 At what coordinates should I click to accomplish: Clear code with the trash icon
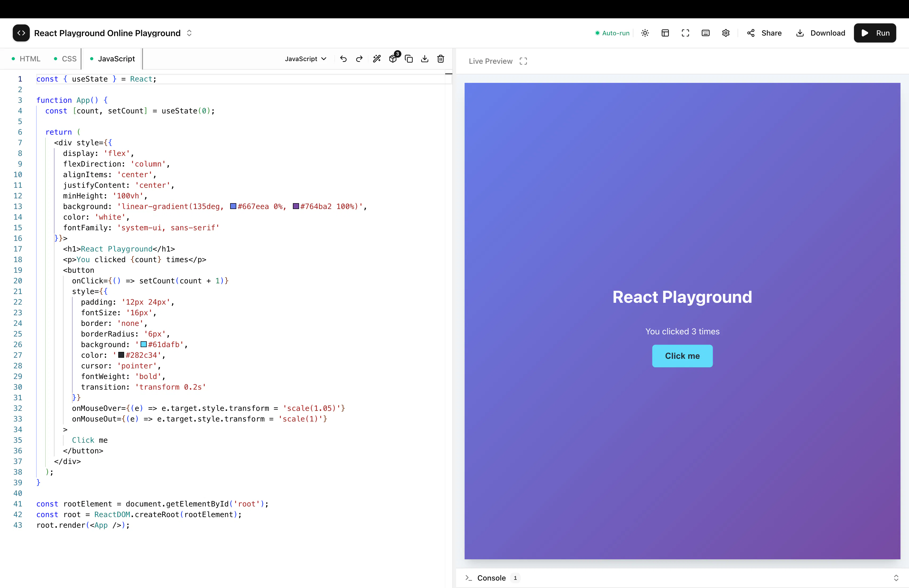[441, 59]
